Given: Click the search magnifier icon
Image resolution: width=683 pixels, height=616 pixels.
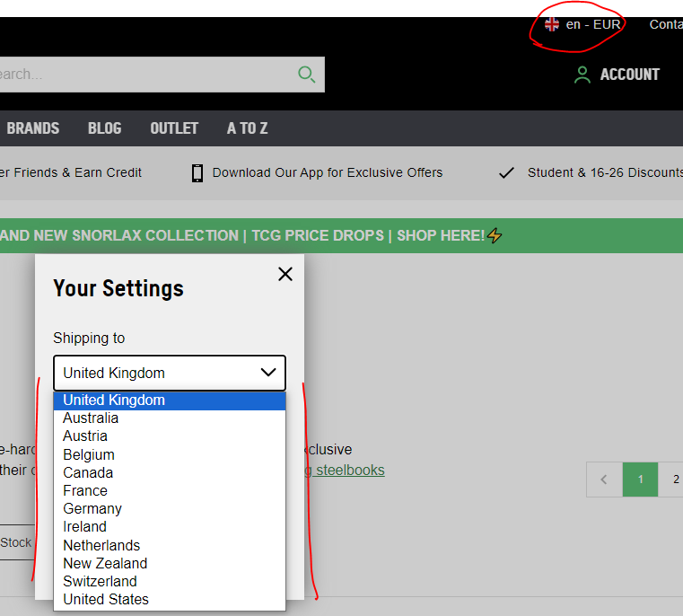Looking at the screenshot, I should coord(306,75).
